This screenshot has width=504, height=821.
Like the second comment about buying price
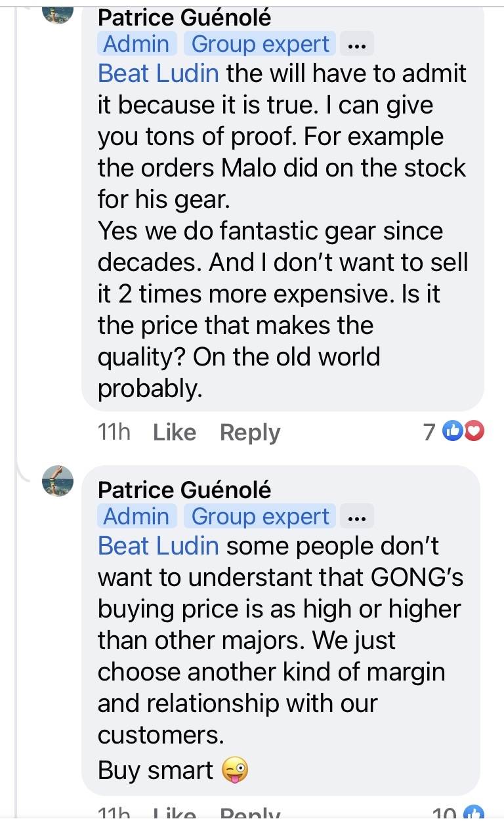tap(175, 814)
